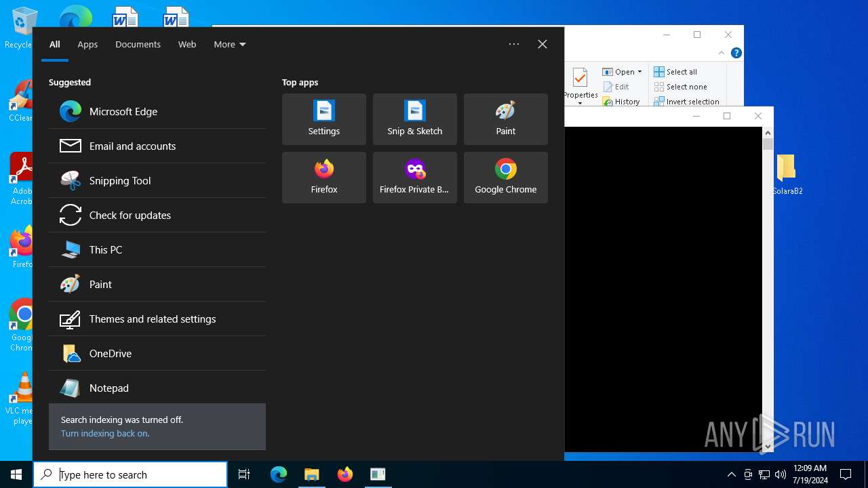Open the taskbar clock and date
The height and width of the screenshot is (488, 868).
pos(810,474)
